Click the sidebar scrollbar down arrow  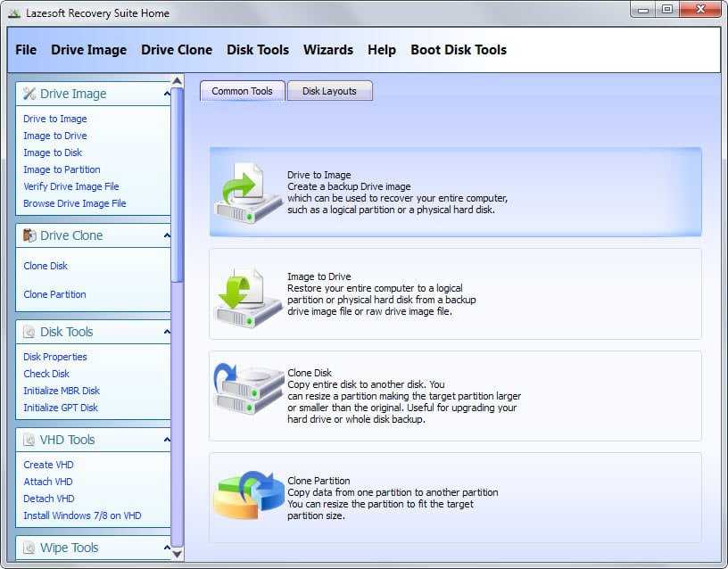point(178,553)
